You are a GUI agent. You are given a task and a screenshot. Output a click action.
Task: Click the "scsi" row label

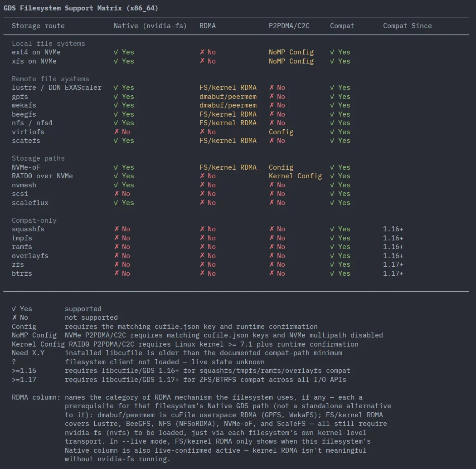pos(20,194)
